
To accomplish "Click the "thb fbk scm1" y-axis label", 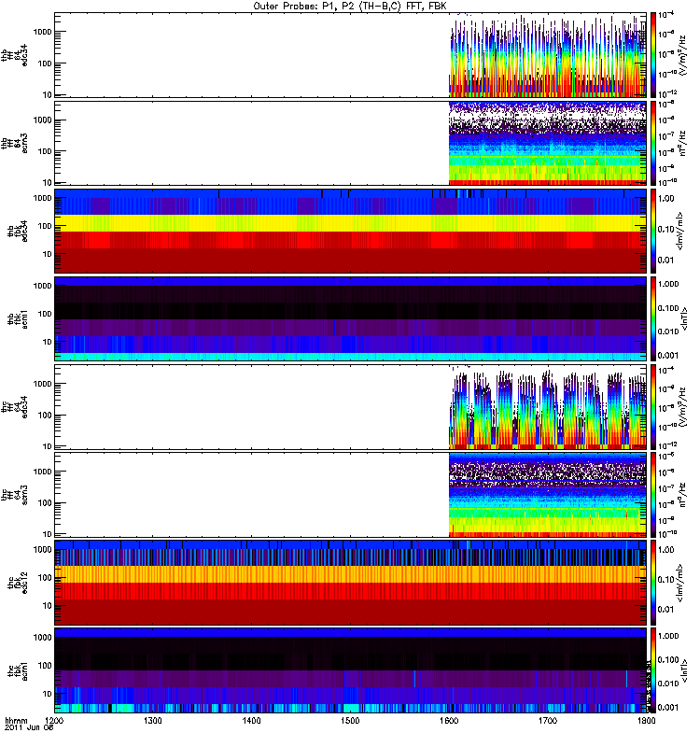I will pyautogui.click(x=17, y=318).
